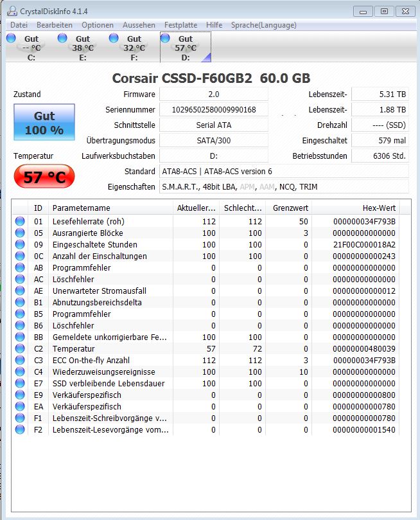Viewport: 420px width, 520px height.
Task: Open the Sprache(Language) menu
Action: [x=264, y=25]
